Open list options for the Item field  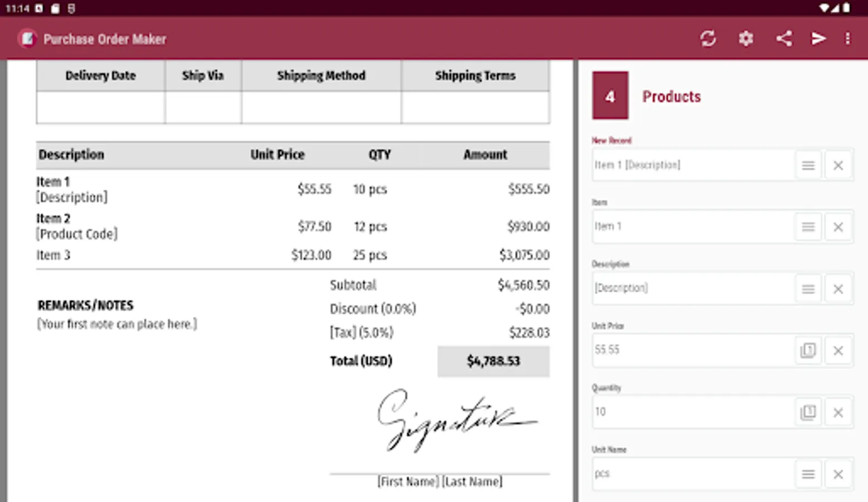[x=808, y=227]
